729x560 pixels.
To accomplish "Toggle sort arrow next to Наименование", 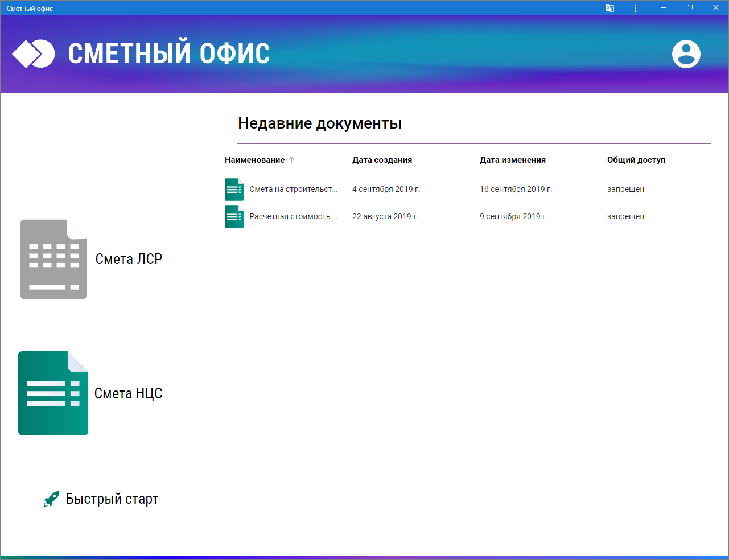I will pos(291,160).
